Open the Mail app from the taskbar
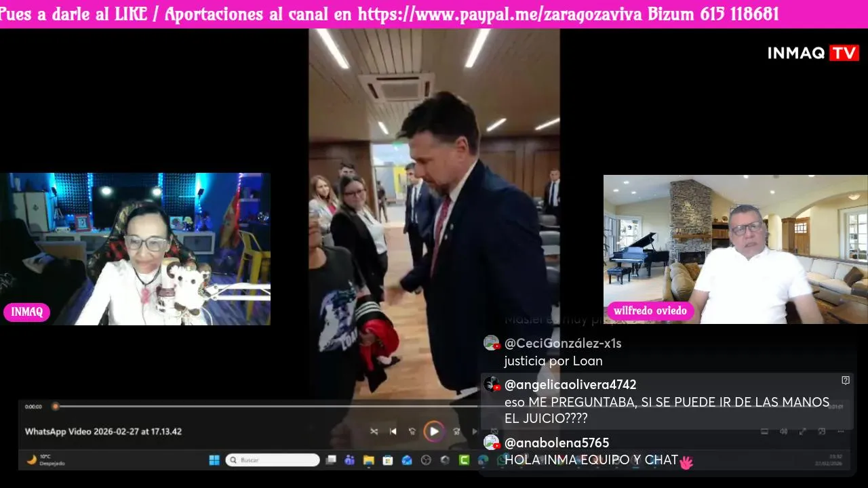The width and height of the screenshot is (868, 488). [406, 460]
